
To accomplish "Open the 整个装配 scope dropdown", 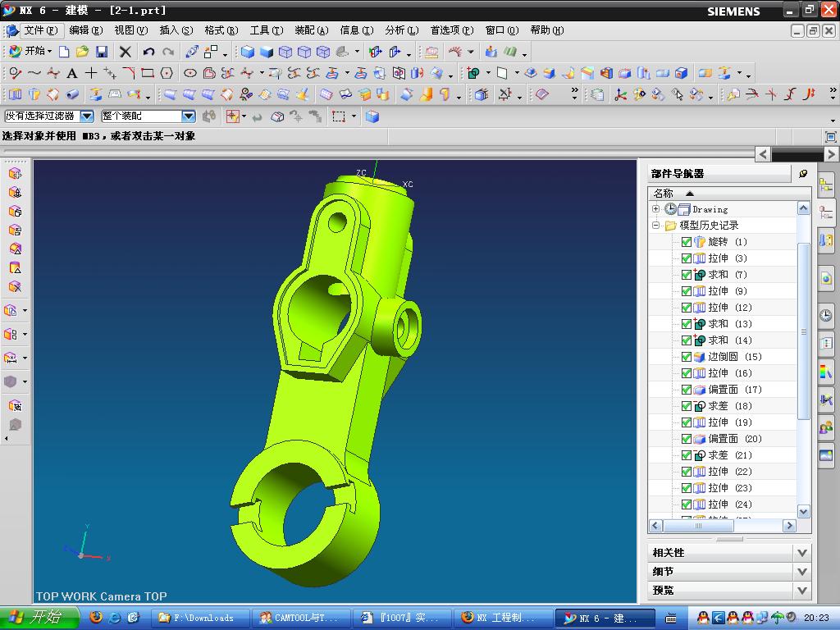I will [x=188, y=116].
